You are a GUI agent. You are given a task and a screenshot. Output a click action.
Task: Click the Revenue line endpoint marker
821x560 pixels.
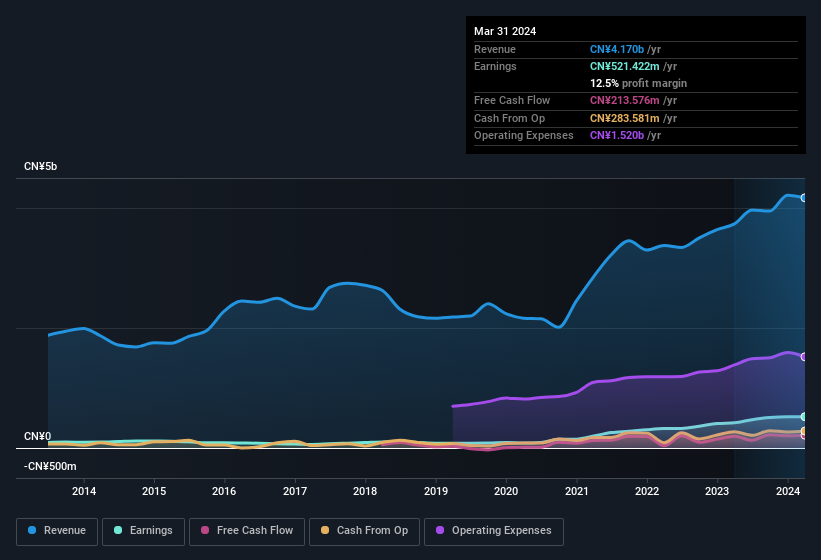click(804, 198)
